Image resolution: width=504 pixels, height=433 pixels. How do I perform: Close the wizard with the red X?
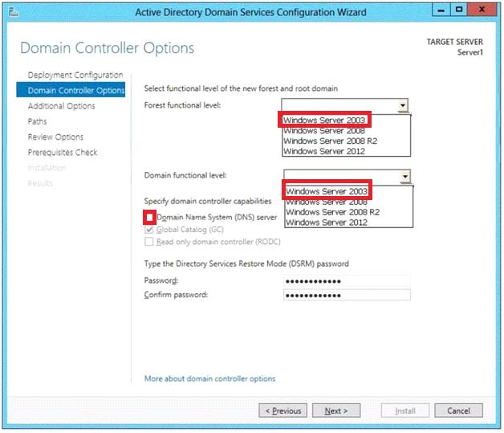[x=482, y=10]
